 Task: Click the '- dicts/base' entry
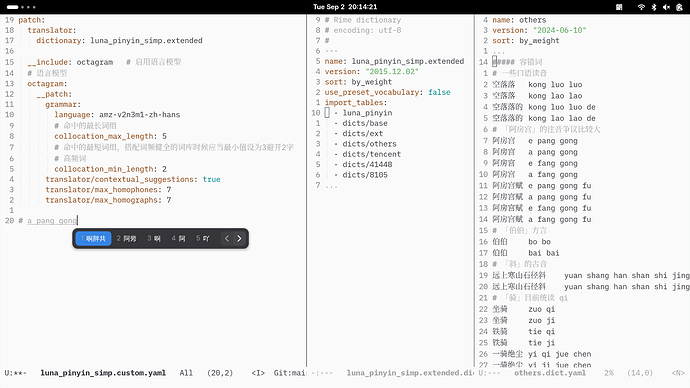(x=361, y=123)
